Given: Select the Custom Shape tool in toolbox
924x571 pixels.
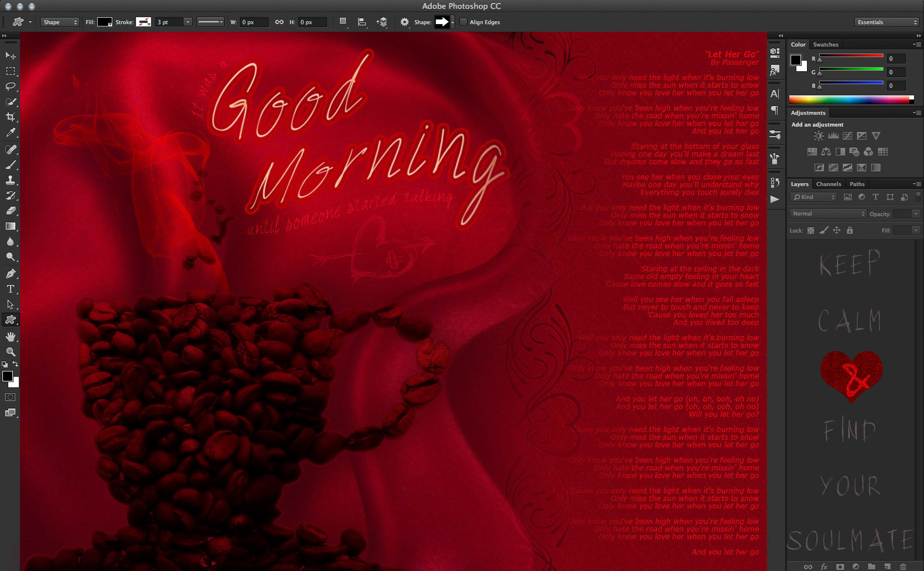Looking at the screenshot, I should (x=11, y=320).
